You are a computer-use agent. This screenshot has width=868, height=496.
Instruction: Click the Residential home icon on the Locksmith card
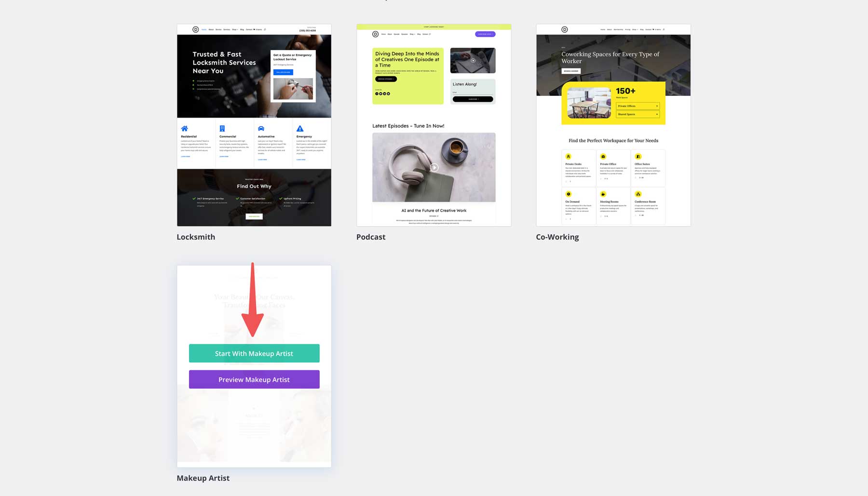(x=185, y=129)
